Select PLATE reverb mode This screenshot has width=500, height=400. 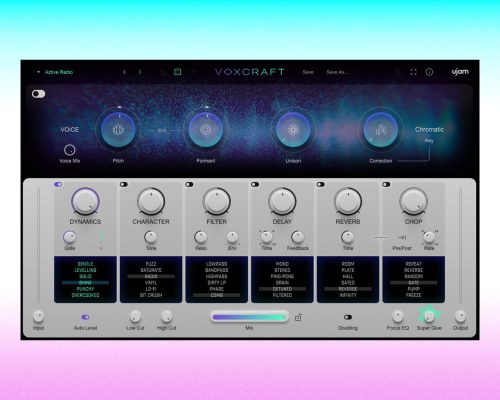348,270
